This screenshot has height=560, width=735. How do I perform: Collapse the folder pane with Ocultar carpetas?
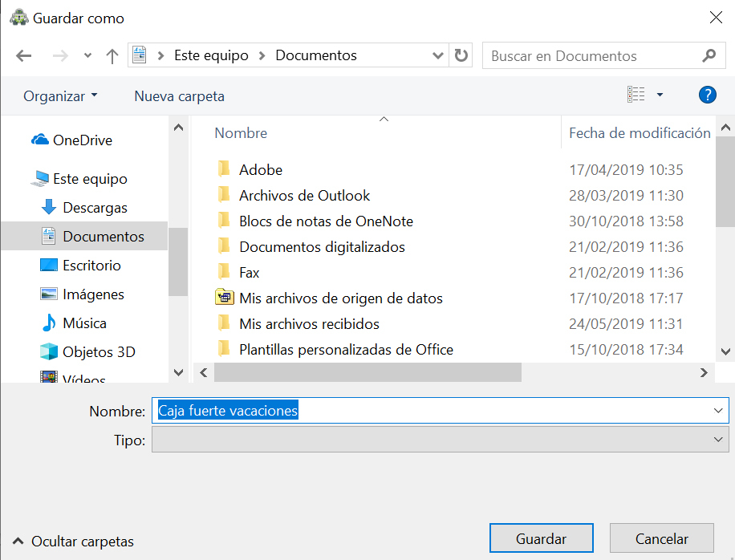tap(74, 542)
